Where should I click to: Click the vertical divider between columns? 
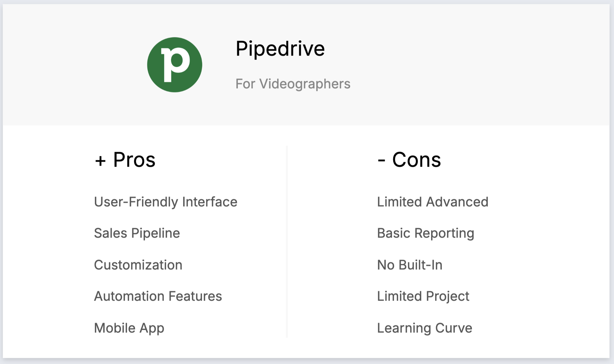pyautogui.click(x=287, y=242)
